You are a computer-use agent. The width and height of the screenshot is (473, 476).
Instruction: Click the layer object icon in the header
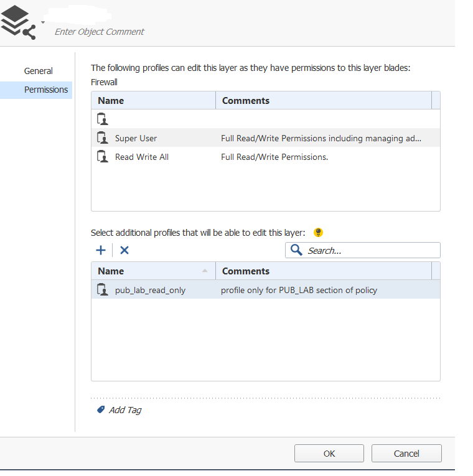click(18, 22)
